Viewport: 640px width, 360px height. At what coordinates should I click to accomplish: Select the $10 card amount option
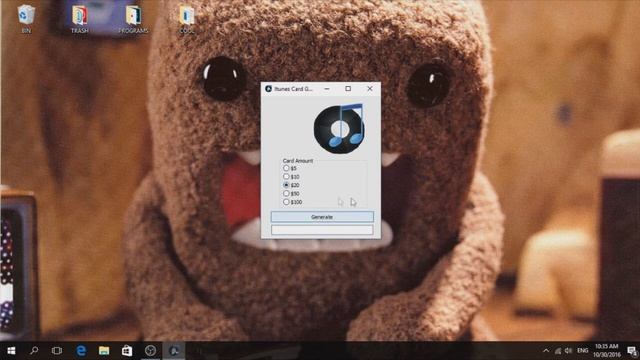tap(291, 177)
